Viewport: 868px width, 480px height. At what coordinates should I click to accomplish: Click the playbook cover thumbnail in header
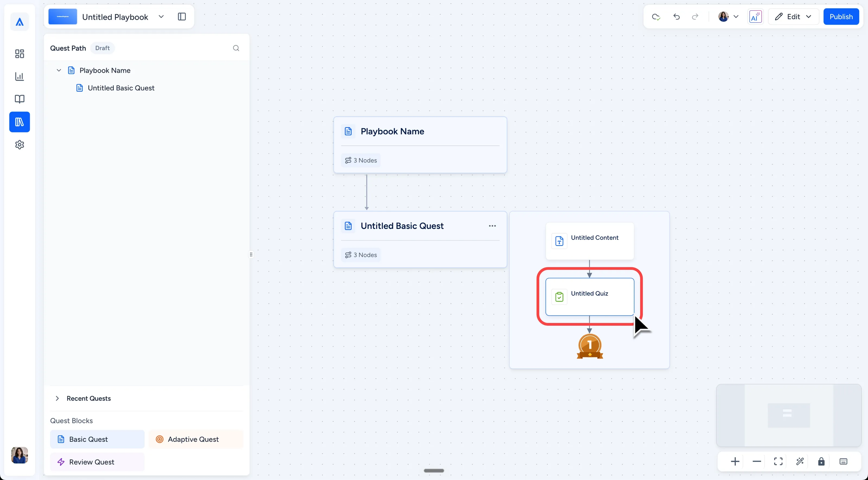coord(63,17)
